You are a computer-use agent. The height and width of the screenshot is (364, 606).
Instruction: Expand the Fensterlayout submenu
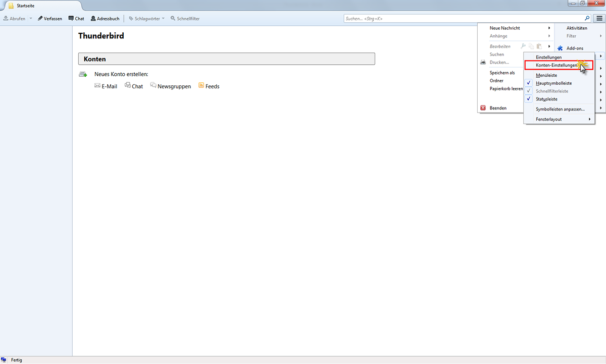click(559, 119)
